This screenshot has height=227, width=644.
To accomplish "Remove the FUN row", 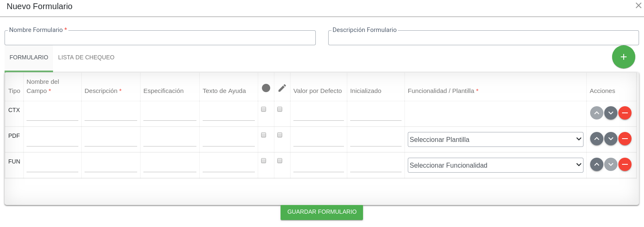I will (625, 164).
